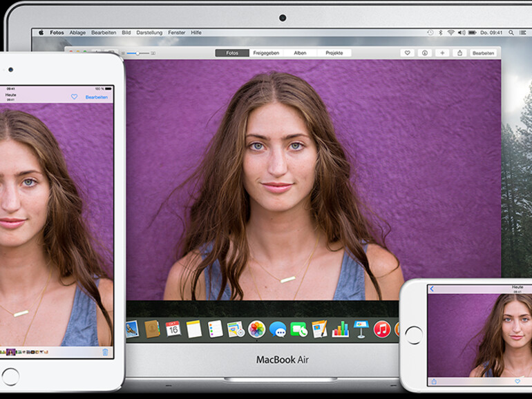This screenshot has height=399, width=532.
Task: Click the Bluetooth menu bar icon
Action: click(440, 32)
